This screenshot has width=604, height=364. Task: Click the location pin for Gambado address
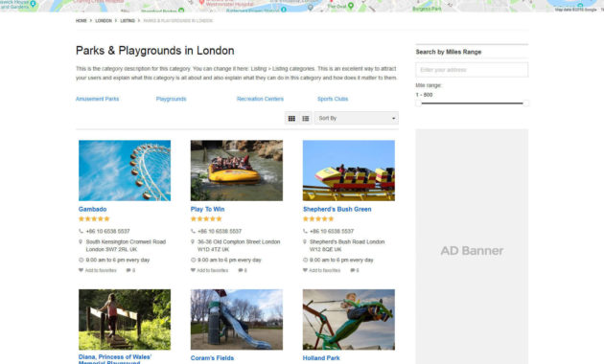click(81, 241)
